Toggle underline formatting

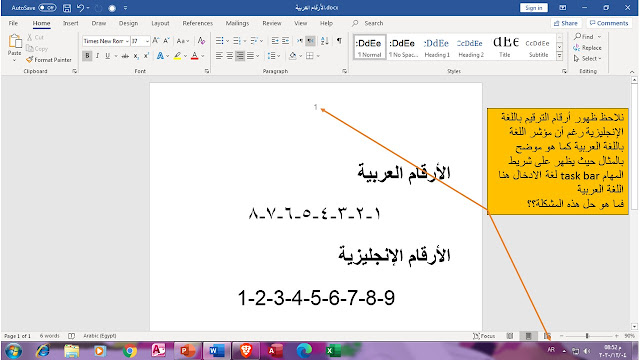[107, 56]
